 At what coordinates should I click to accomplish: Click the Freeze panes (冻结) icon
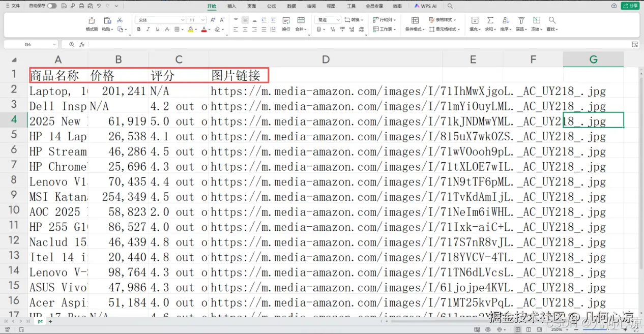pyautogui.click(x=537, y=20)
